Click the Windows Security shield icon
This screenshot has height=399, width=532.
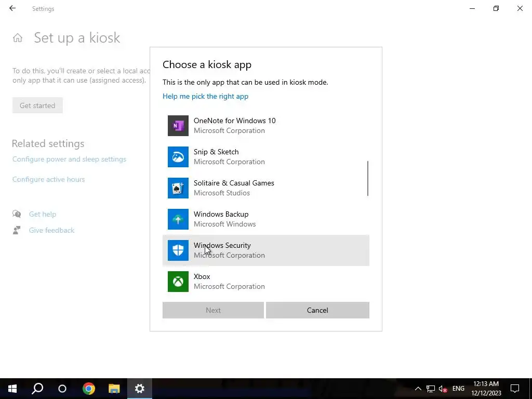pyautogui.click(x=178, y=250)
